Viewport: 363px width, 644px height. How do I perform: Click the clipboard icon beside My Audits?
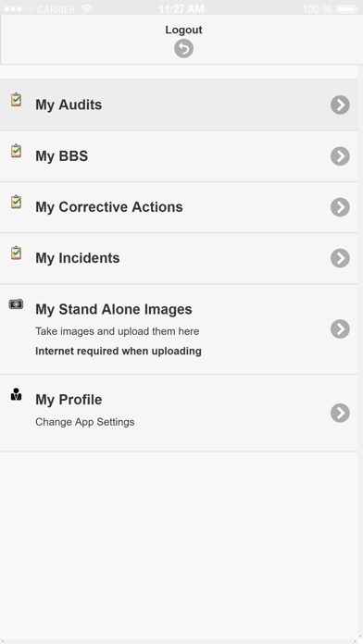point(16,100)
